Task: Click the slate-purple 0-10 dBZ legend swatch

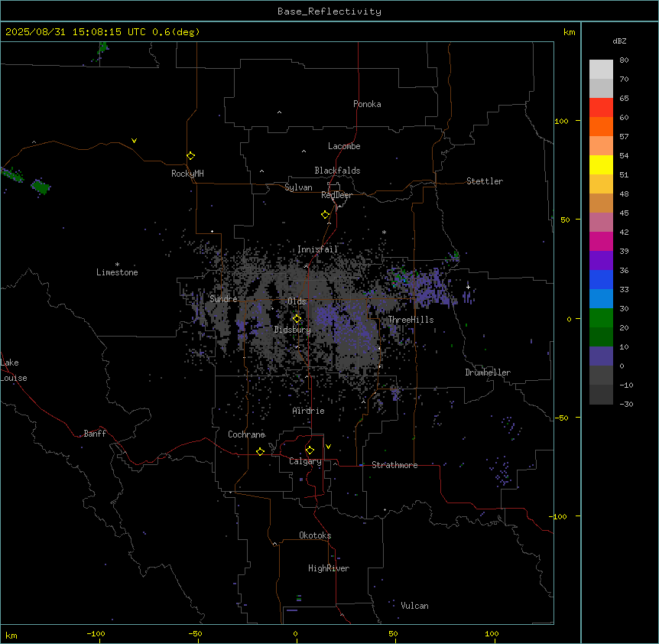Action: [601, 356]
